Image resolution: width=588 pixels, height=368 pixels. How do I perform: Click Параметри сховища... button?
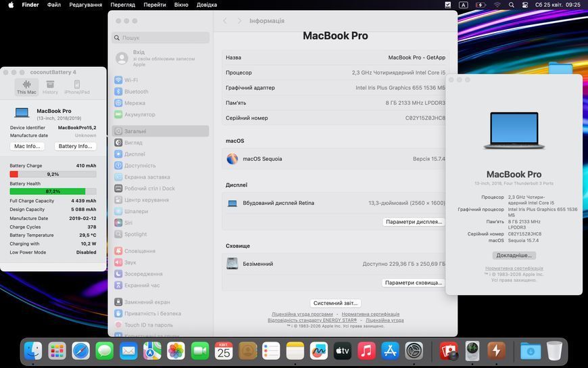click(x=414, y=283)
